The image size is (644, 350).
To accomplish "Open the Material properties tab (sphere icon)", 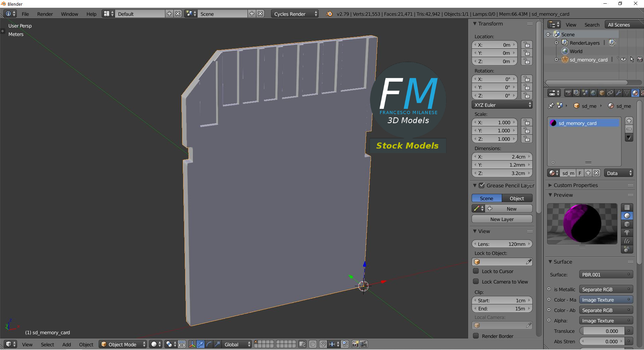I will pyautogui.click(x=635, y=93).
